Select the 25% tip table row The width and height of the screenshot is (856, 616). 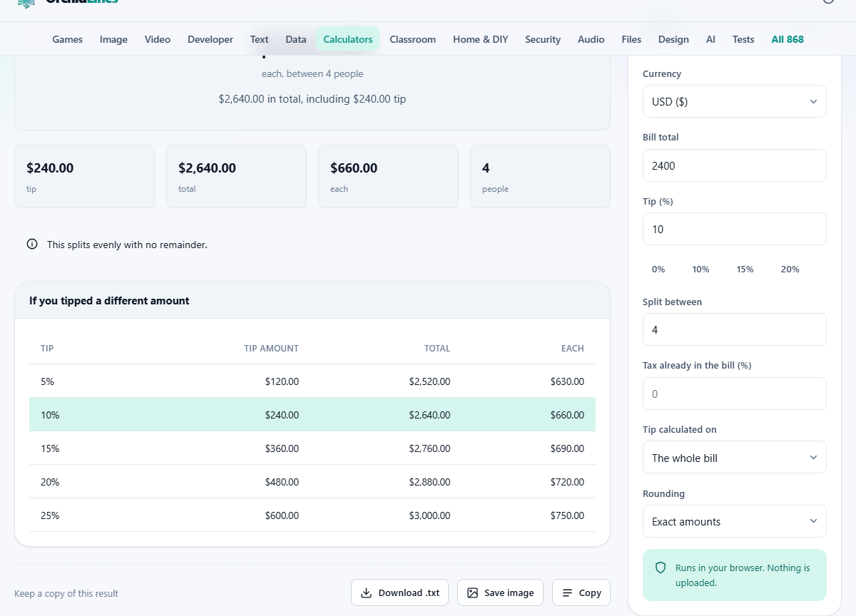coord(312,515)
